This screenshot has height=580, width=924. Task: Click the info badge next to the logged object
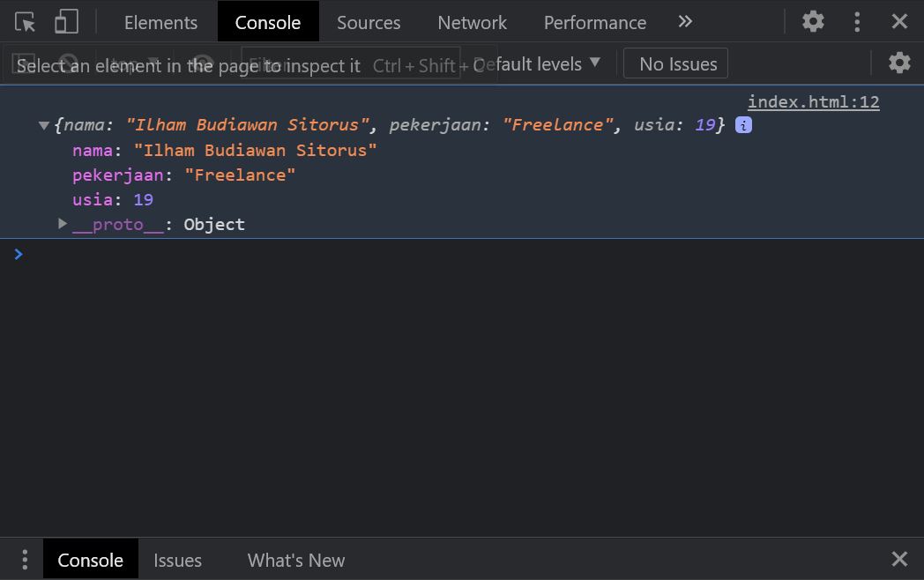pos(742,124)
